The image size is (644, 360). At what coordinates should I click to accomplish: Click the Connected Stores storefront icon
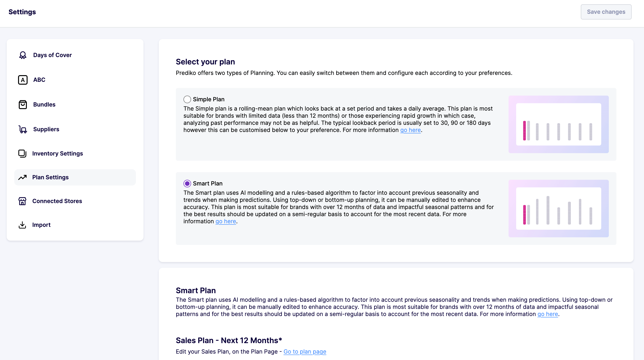[x=22, y=201]
